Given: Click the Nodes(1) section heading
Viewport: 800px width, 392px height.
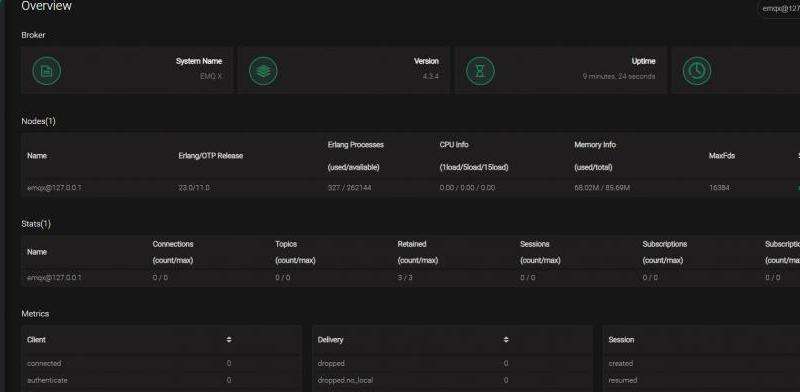Looking at the screenshot, I should [x=38, y=121].
